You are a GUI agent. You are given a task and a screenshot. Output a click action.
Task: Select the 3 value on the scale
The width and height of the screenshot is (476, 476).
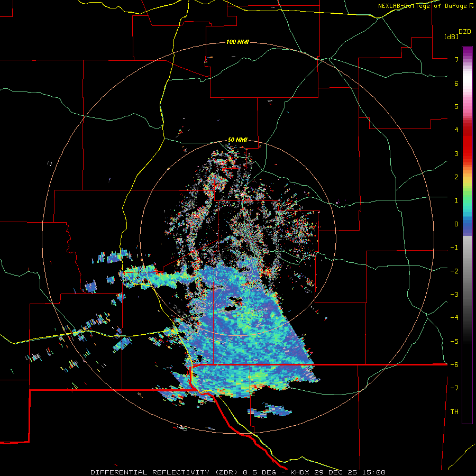click(x=456, y=153)
